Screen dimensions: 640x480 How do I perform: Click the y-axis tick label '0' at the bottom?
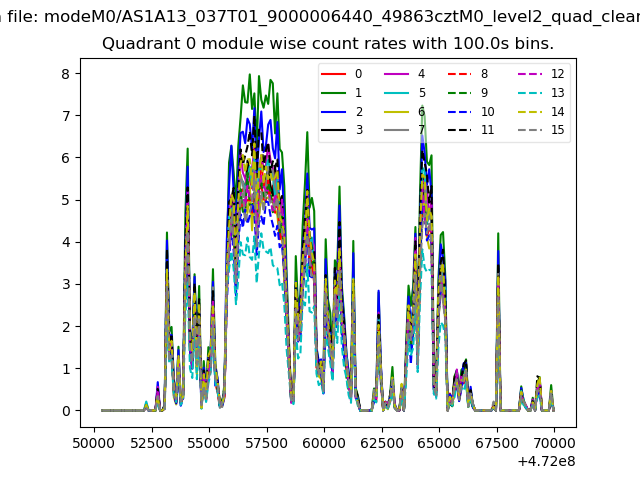tap(66, 411)
